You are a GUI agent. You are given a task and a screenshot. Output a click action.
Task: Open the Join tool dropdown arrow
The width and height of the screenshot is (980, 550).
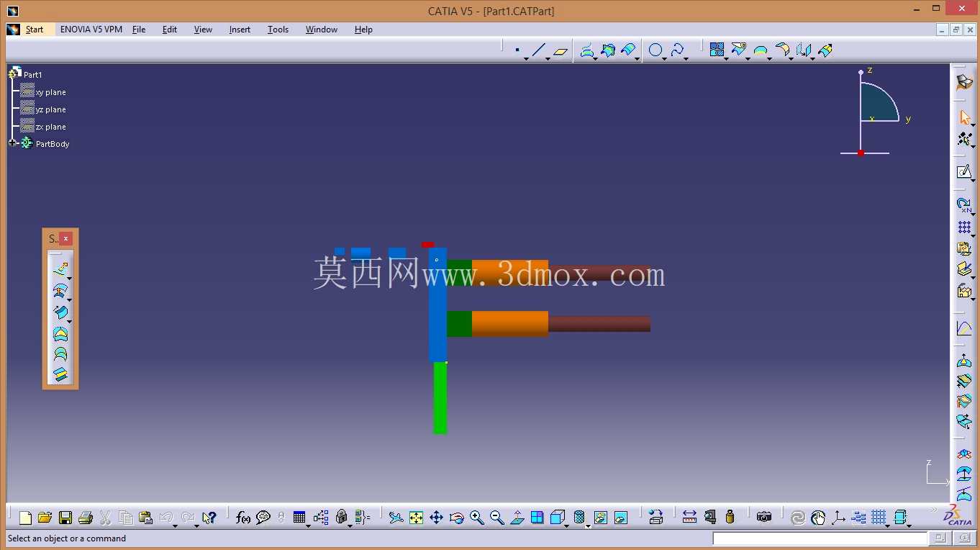point(725,58)
